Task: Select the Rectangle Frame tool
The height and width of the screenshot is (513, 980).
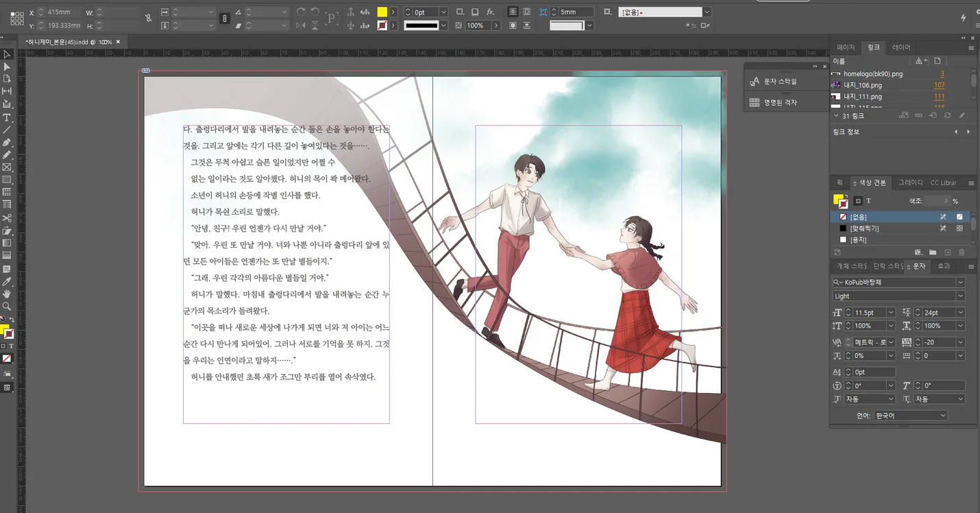Action: (8, 167)
